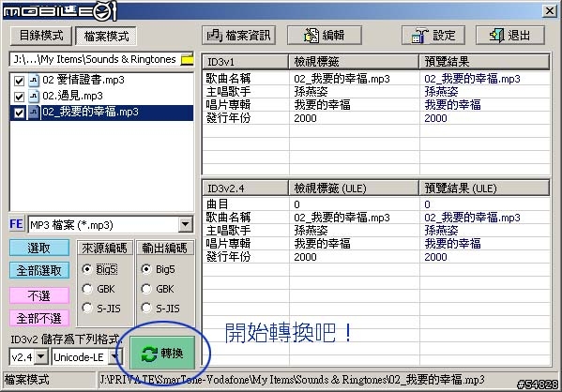Close the window with the X button
562x392 pixels.
coord(550,10)
